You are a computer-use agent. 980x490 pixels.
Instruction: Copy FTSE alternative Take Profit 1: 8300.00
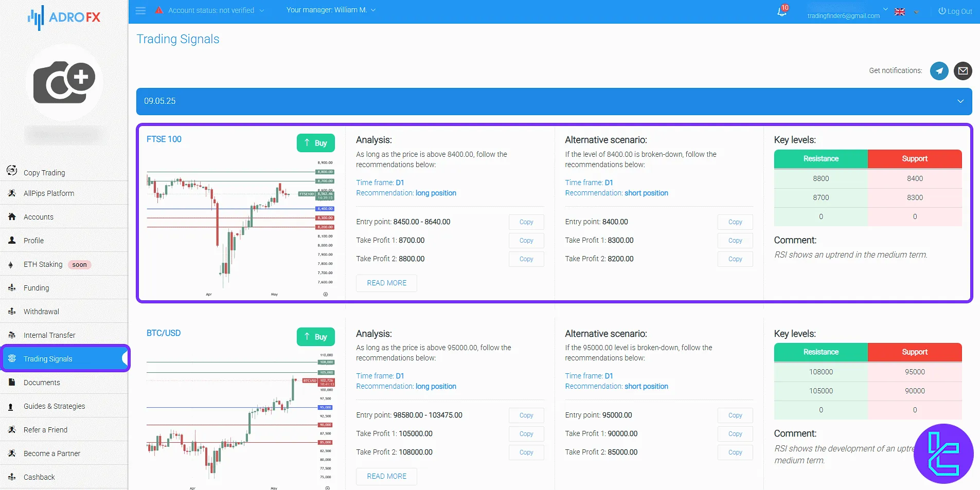(735, 241)
